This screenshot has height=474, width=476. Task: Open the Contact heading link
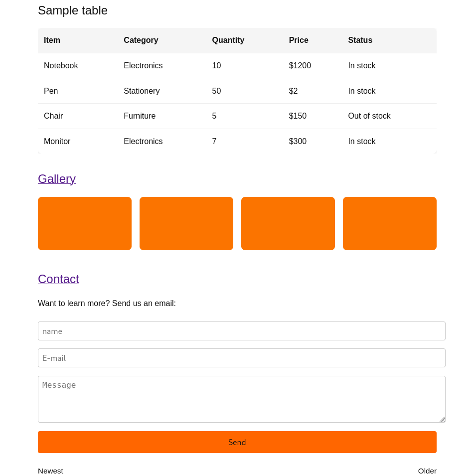click(59, 279)
